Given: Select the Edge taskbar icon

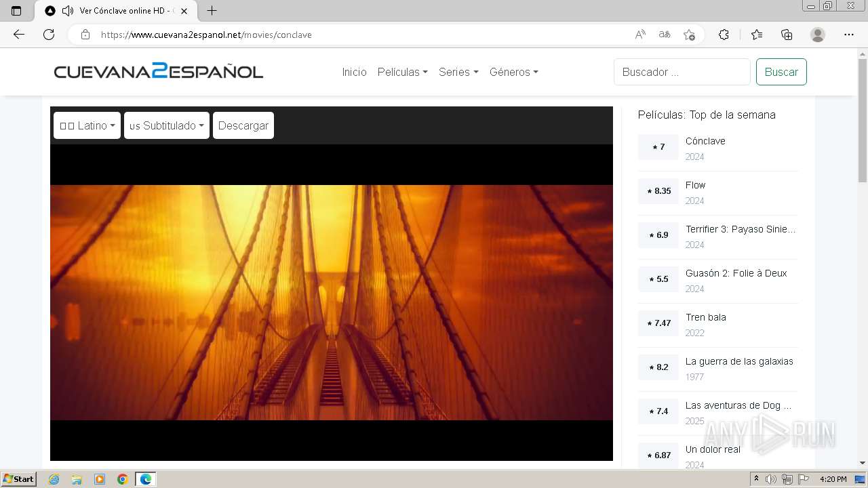Looking at the screenshot, I should (x=146, y=479).
